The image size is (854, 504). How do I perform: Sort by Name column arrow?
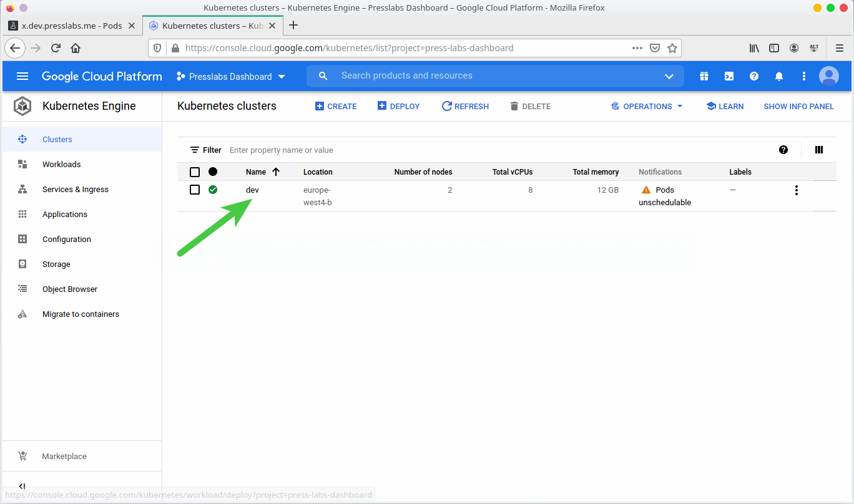click(x=276, y=172)
